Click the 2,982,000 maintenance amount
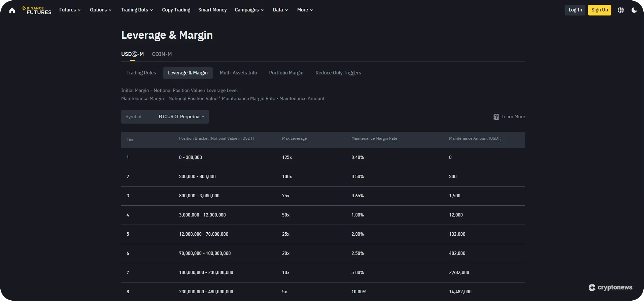The image size is (644, 301). tap(459, 273)
